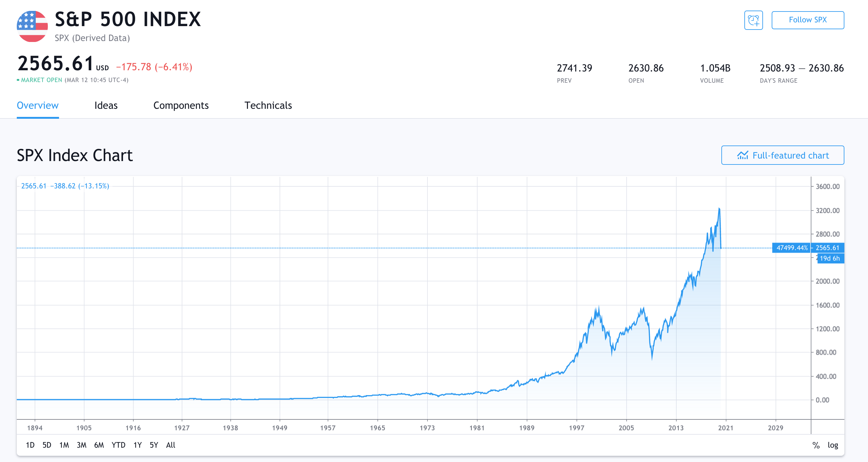Select the 5D time range
The height and width of the screenshot is (462, 868).
[x=47, y=445]
